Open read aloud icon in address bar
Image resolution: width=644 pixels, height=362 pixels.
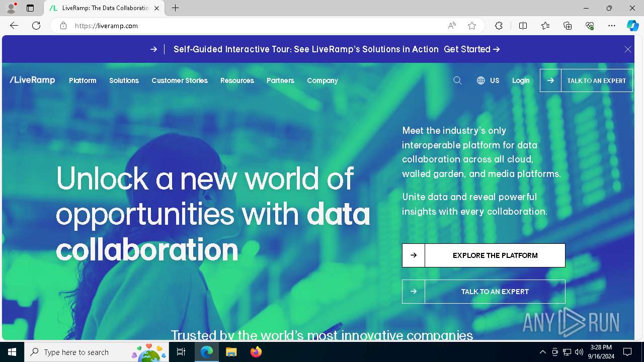pos(452,26)
